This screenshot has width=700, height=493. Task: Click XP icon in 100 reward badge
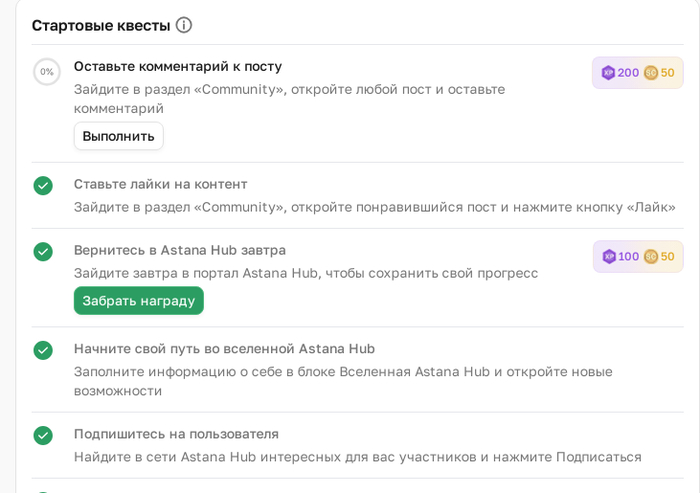tap(609, 257)
